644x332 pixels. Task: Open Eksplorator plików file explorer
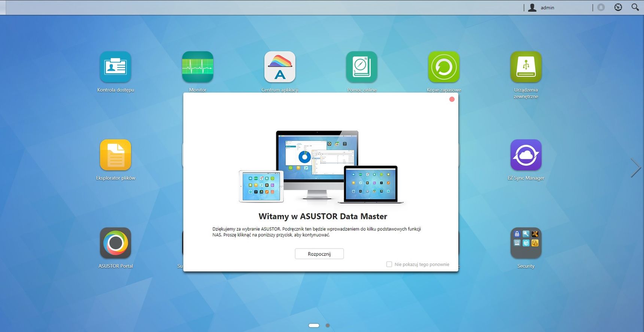[x=115, y=155]
